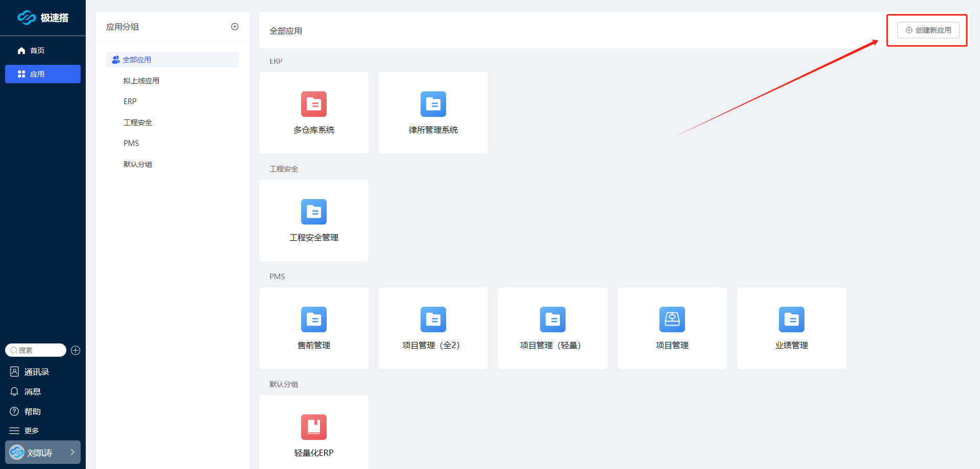Open the 工程安全管理 app icon
The width and height of the screenshot is (980, 469).
[313, 212]
